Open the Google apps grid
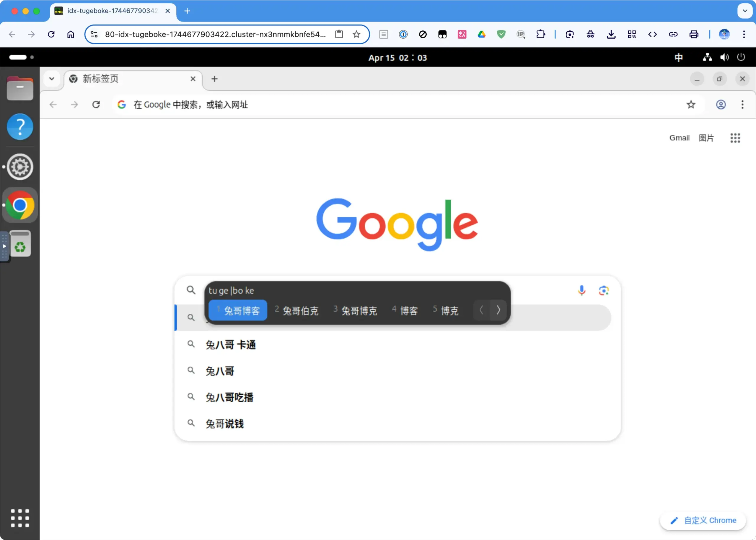This screenshot has width=756, height=540. tap(735, 138)
